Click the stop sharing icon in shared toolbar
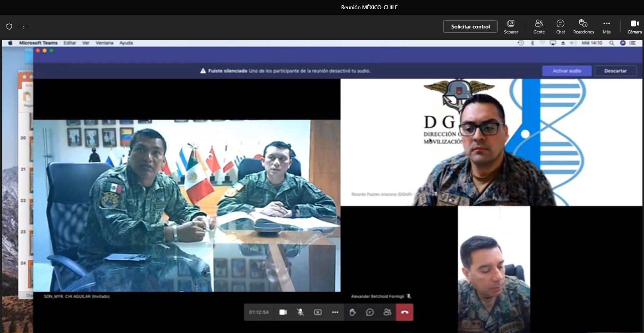Screen dimensions: 644x333 click(x=318, y=312)
